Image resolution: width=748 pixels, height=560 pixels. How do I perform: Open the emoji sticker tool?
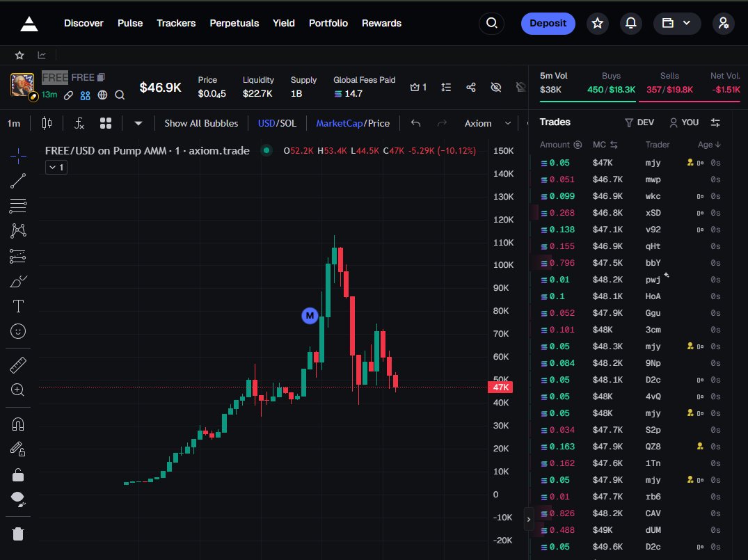(18, 331)
